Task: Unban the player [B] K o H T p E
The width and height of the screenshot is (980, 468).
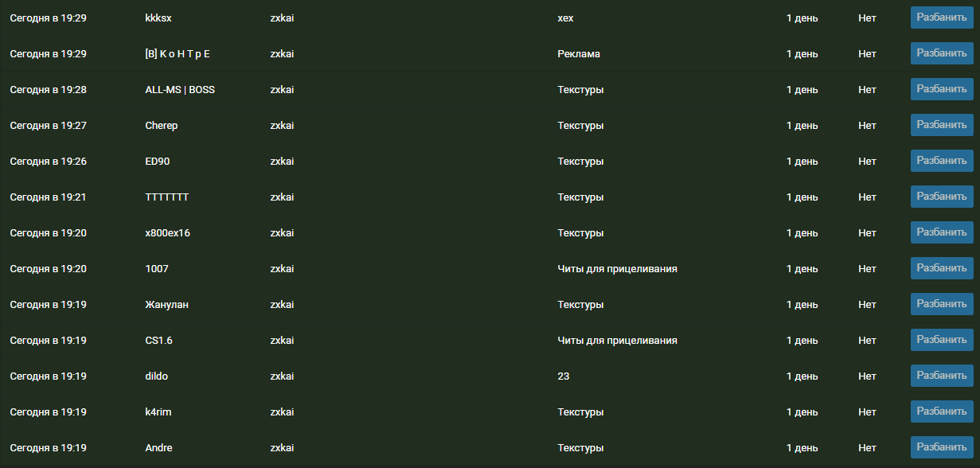Action: click(x=942, y=53)
